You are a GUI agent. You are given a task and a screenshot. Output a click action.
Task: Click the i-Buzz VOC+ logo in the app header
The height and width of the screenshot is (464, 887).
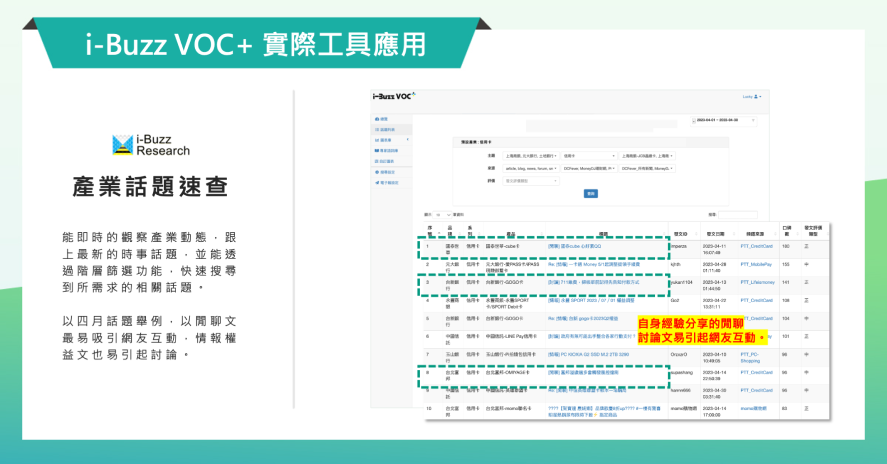[394, 96]
